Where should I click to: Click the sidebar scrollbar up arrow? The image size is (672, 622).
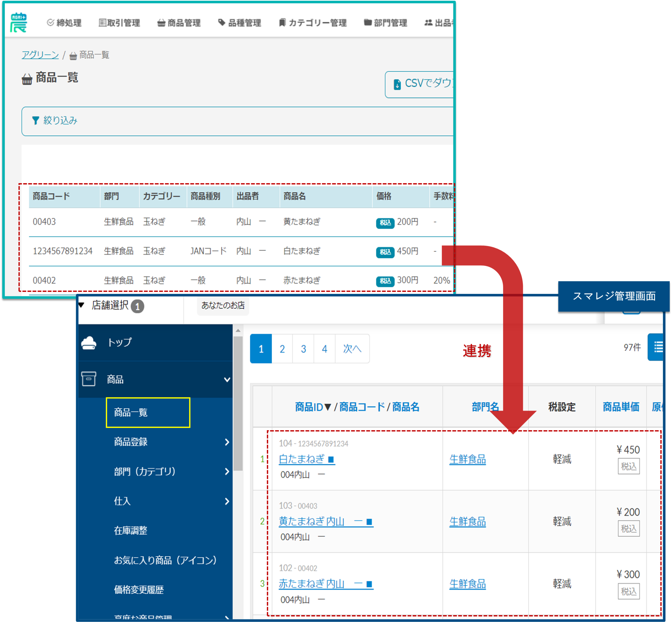tap(238, 330)
